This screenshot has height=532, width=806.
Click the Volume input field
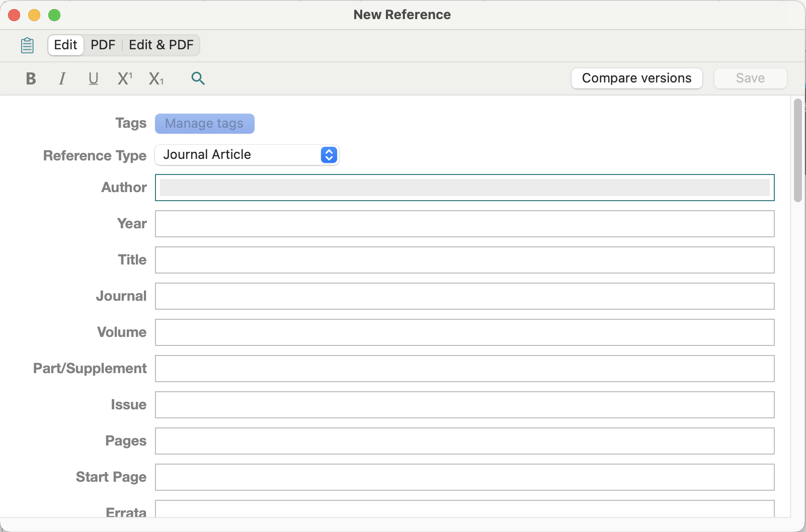pyautogui.click(x=464, y=332)
